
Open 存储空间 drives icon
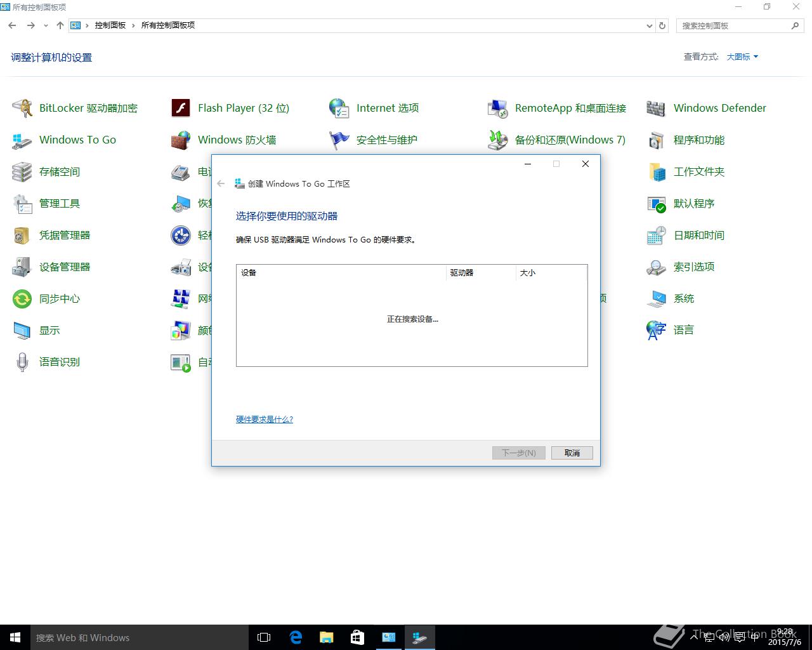(22, 171)
